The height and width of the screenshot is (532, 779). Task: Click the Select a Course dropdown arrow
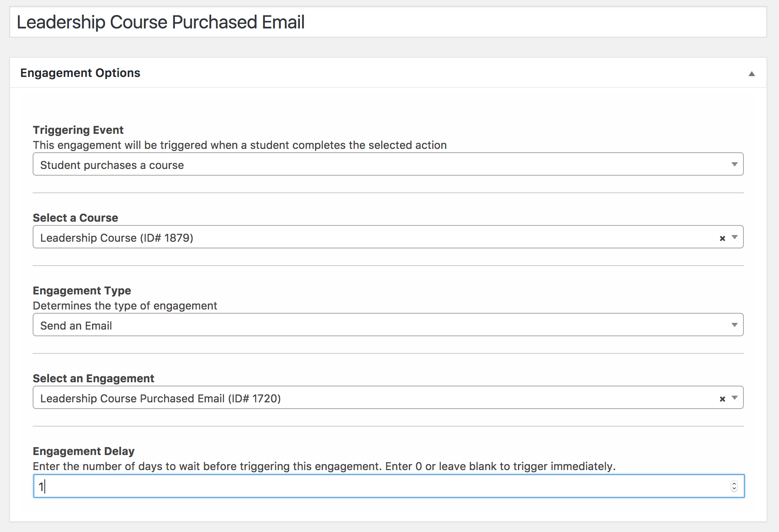click(x=734, y=238)
